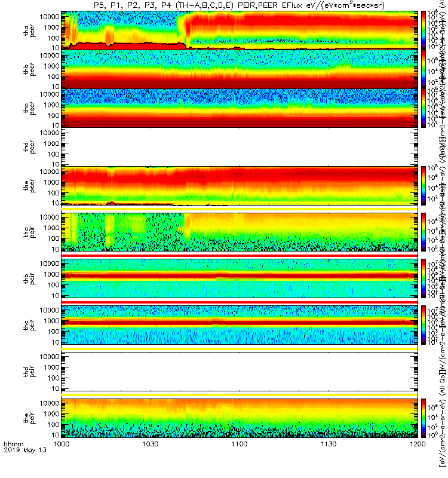Click the "thb peer" panel label
This screenshot has width=448, height=478.
(x=29, y=69)
